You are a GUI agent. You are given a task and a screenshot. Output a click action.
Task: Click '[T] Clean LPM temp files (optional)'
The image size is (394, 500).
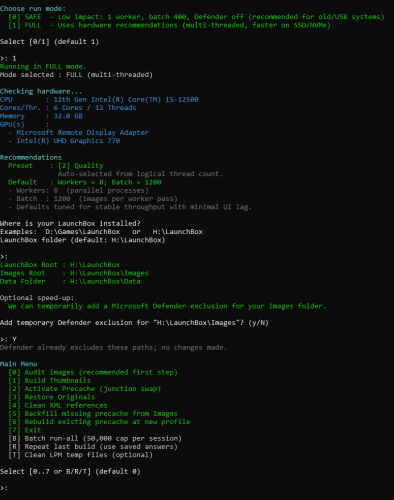click(81, 455)
